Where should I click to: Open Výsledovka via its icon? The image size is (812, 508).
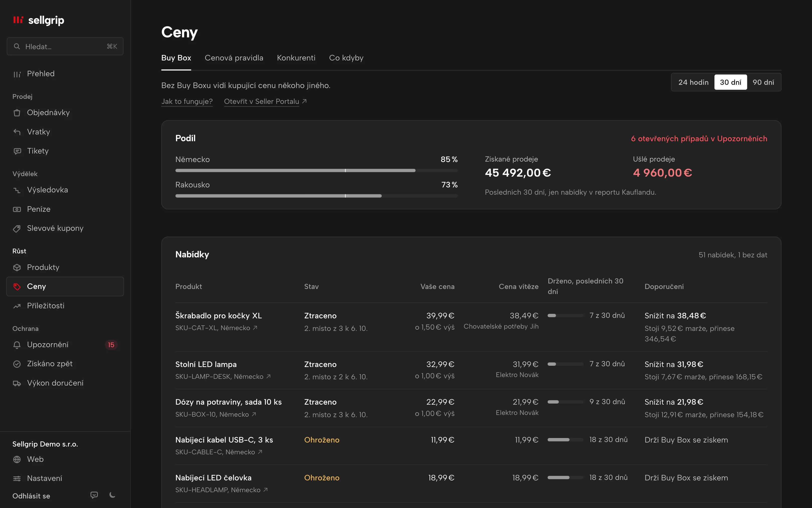coord(17,190)
